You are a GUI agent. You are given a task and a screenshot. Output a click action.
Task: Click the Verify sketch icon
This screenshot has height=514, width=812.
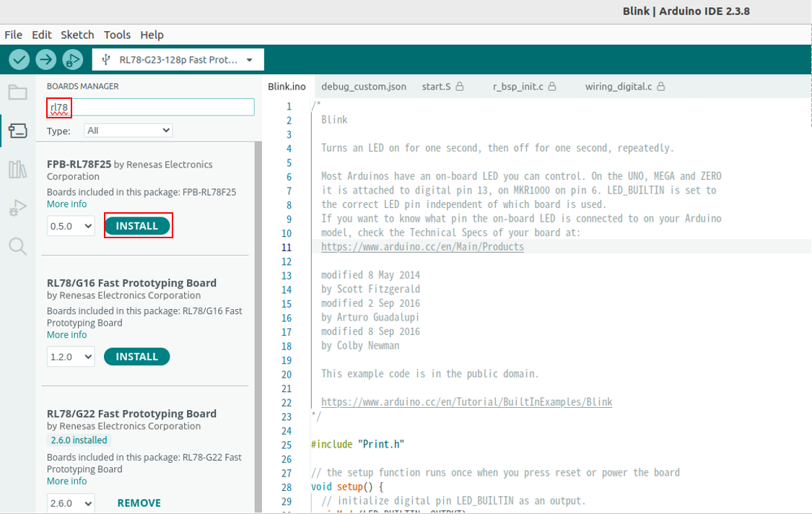pyautogui.click(x=19, y=59)
